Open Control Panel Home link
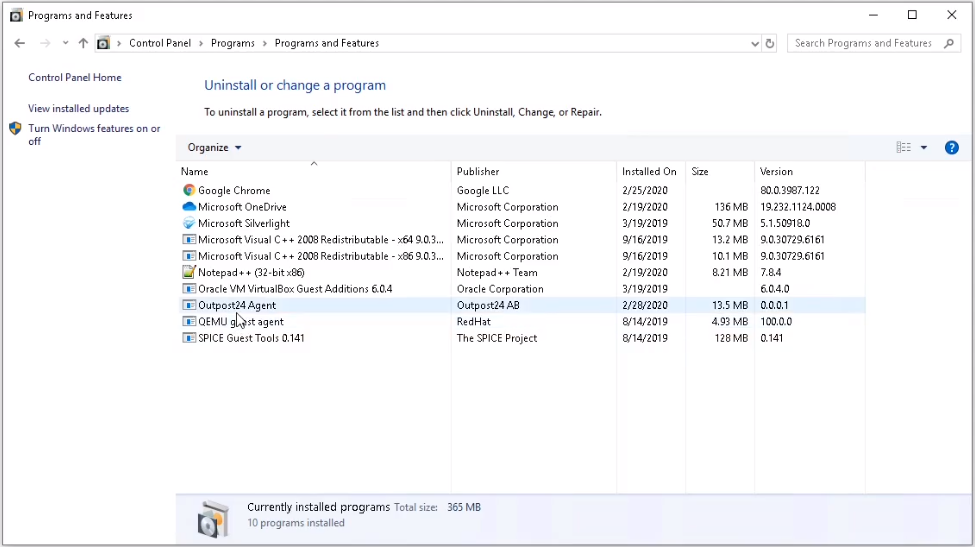The width and height of the screenshot is (975, 547). [x=75, y=78]
